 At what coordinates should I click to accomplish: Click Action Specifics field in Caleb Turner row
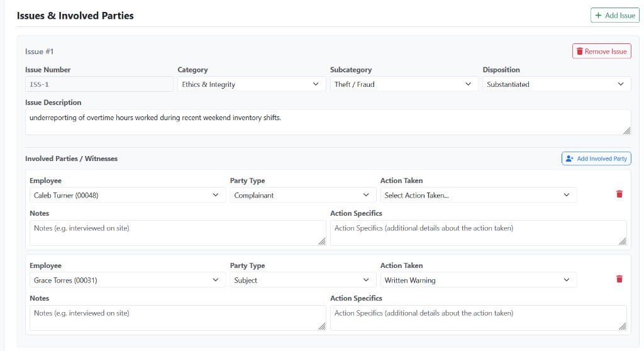coord(478,233)
